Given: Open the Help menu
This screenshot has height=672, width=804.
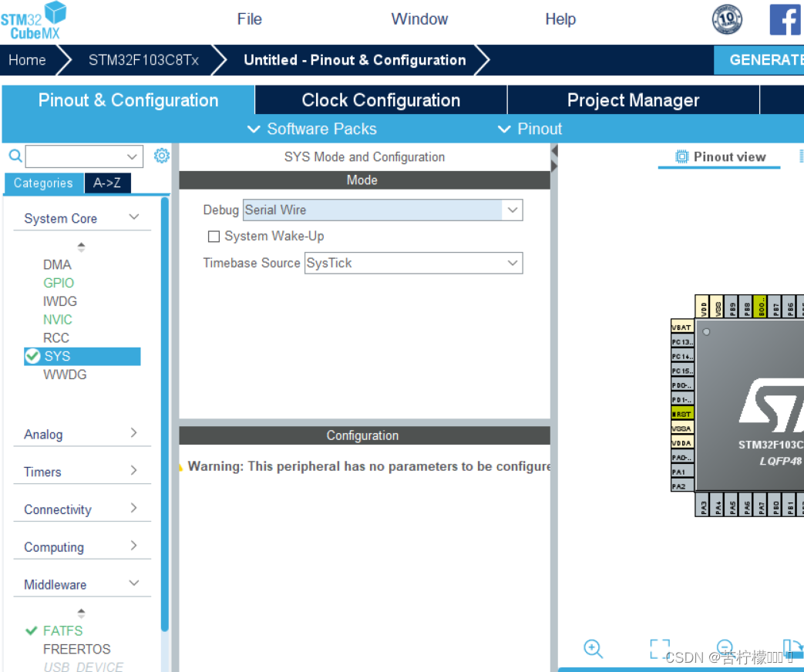Looking at the screenshot, I should 560,19.
